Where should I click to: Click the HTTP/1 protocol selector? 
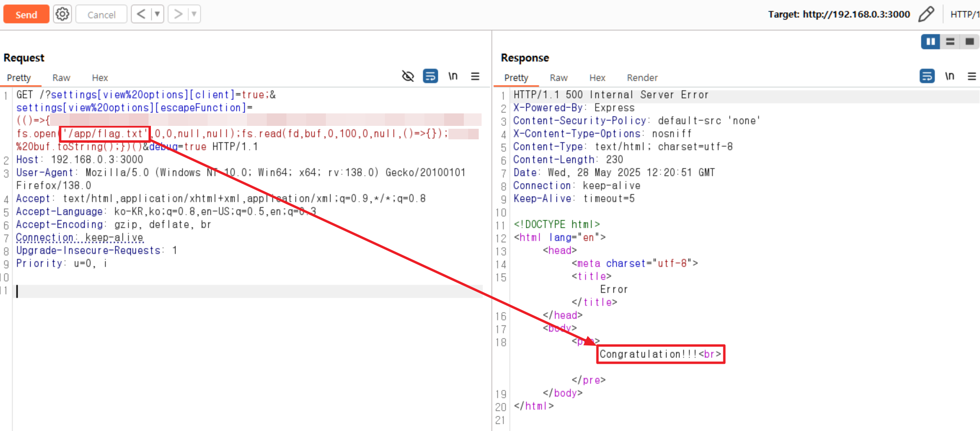point(965,14)
